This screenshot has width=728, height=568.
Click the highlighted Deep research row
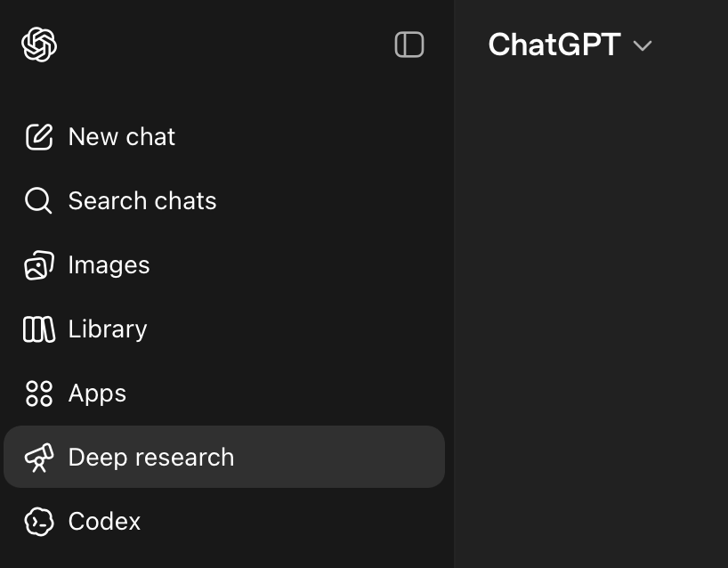[x=223, y=457]
